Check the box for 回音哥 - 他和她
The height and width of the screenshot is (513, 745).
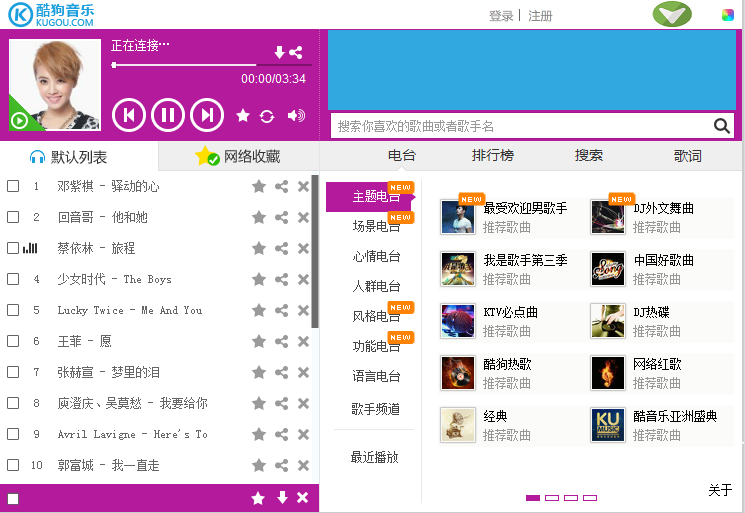13,217
